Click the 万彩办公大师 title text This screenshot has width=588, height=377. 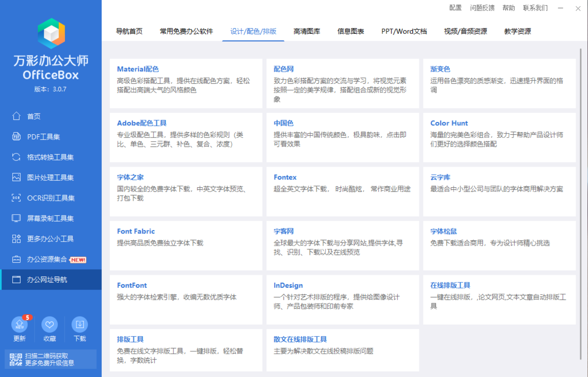51,60
